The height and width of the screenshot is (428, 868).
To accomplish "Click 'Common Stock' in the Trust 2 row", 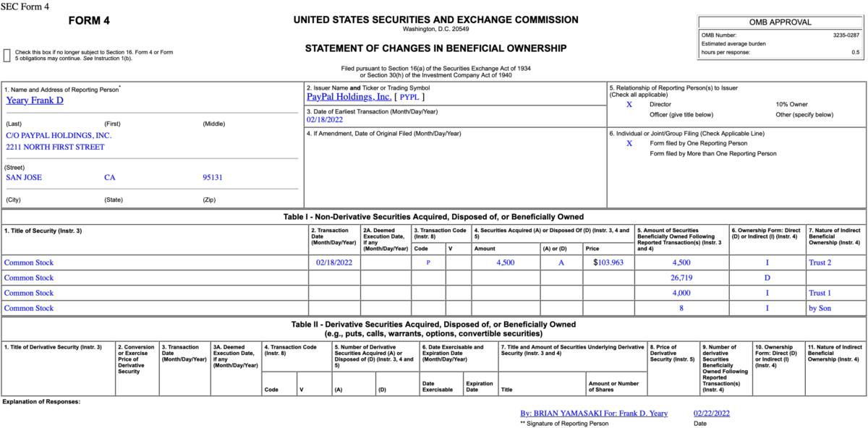I will tap(29, 262).
